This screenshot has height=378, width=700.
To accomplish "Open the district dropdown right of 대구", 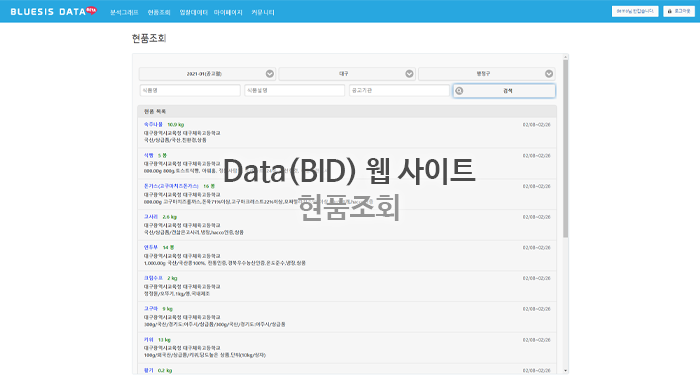I will (x=487, y=74).
